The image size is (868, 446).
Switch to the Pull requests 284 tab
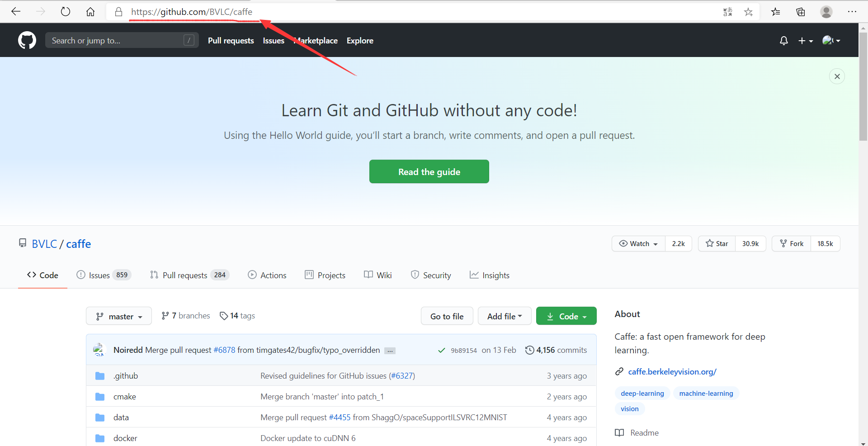point(190,275)
